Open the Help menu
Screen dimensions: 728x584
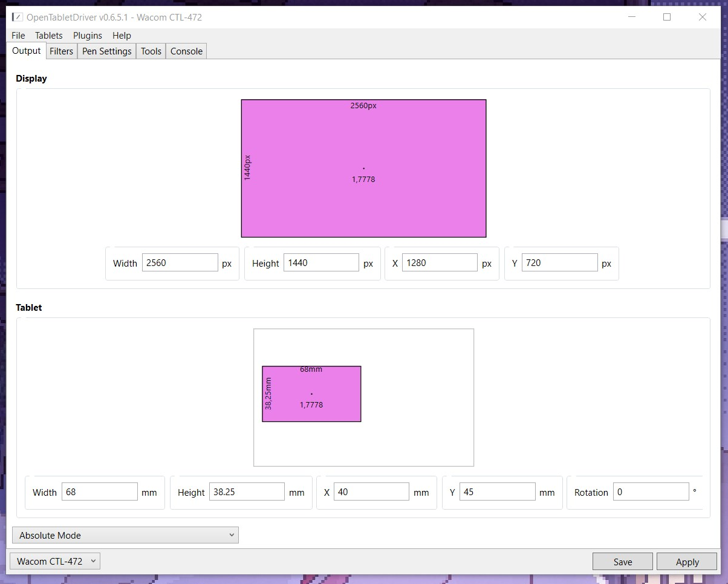point(122,36)
